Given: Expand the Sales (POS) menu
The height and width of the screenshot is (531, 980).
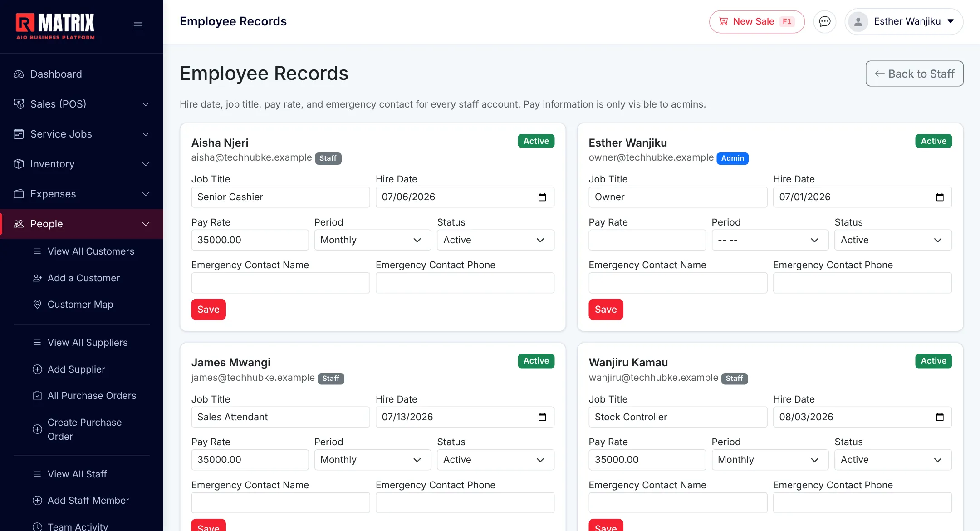Looking at the screenshot, I should pyautogui.click(x=82, y=104).
